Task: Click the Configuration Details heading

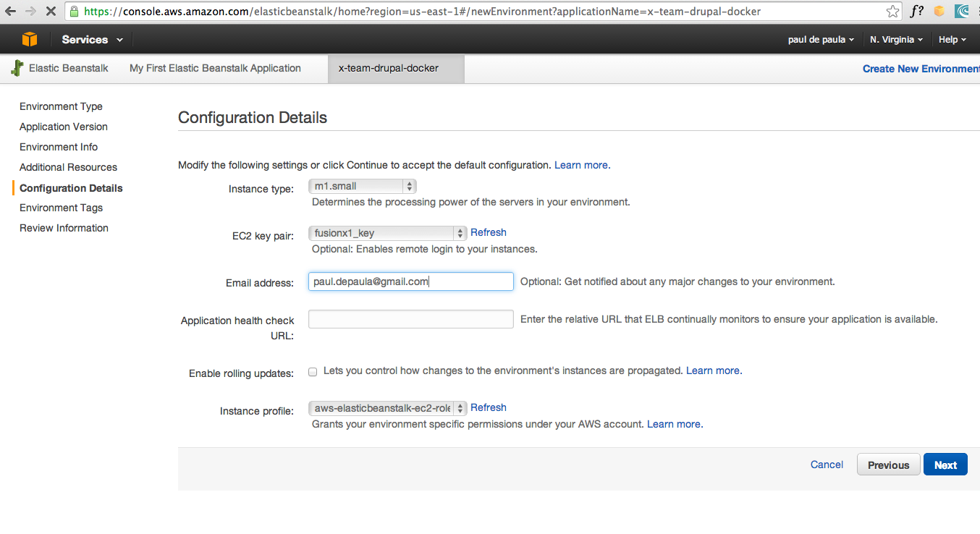Action: click(253, 117)
